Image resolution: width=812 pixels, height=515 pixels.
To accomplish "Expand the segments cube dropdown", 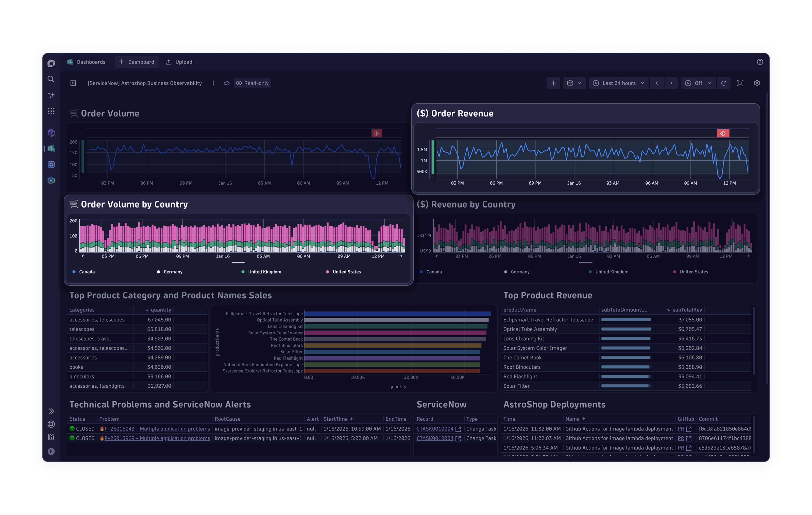I will coord(574,83).
